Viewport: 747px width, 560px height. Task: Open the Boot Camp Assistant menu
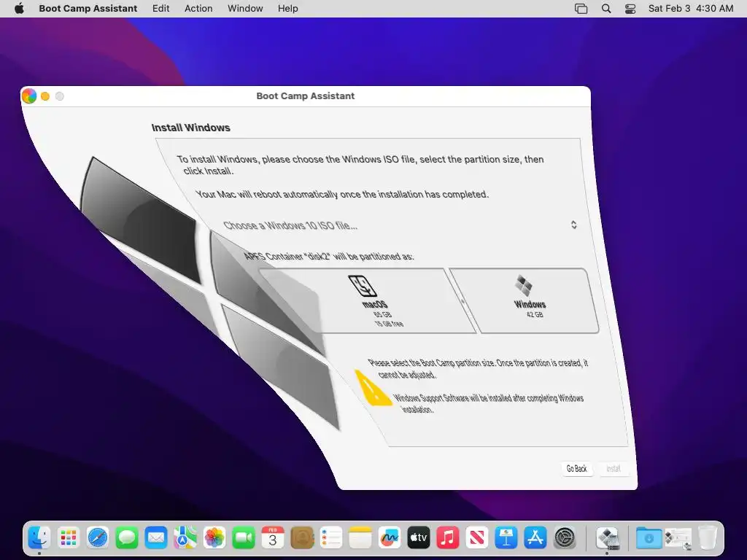click(88, 9)
